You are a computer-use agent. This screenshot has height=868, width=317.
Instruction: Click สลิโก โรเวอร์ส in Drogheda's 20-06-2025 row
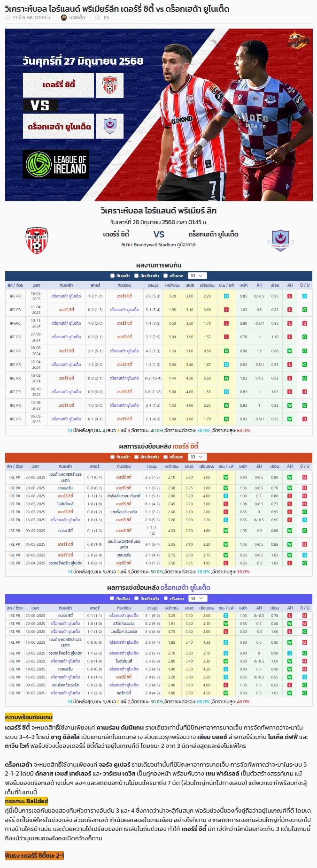point(124,624)
